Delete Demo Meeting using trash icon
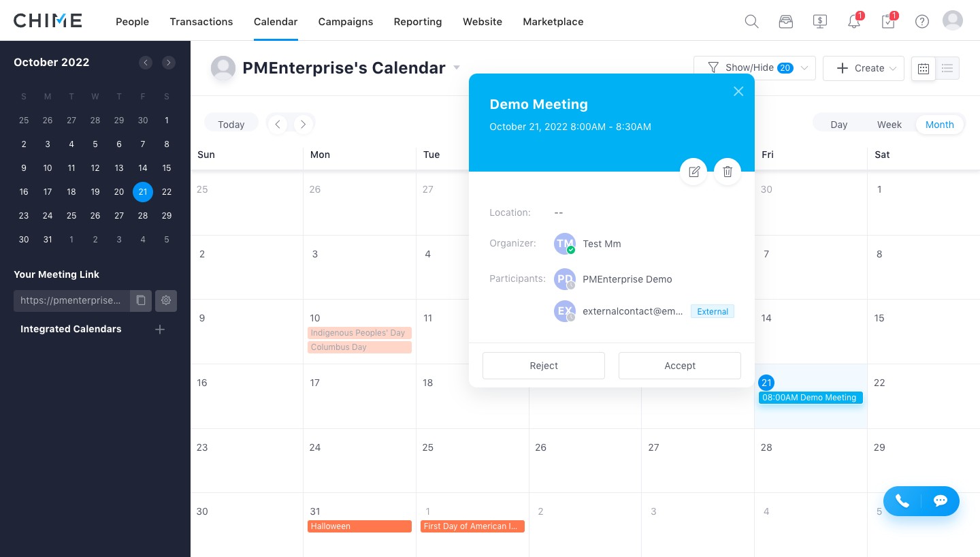Screen dimensions: 980x557 728,172
